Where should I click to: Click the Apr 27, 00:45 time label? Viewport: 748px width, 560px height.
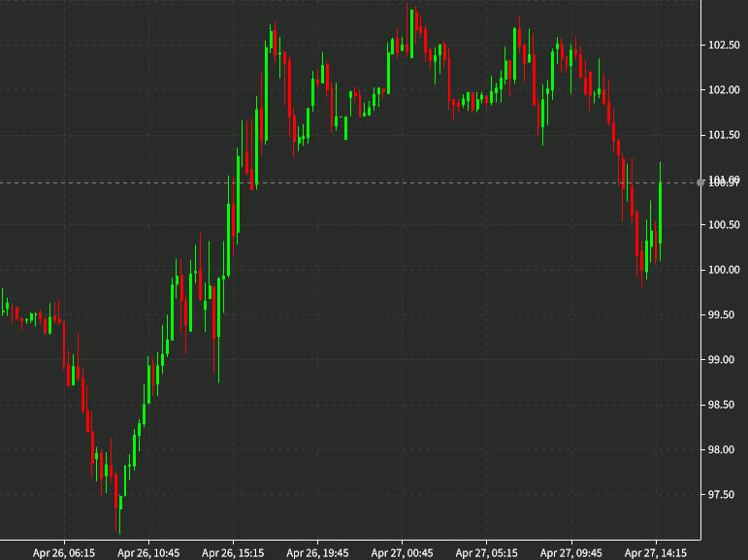pos(403,553)
